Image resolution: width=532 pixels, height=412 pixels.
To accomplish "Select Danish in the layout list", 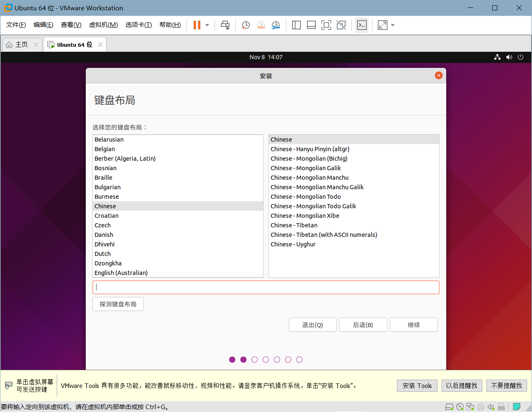I will pos(178,235).
